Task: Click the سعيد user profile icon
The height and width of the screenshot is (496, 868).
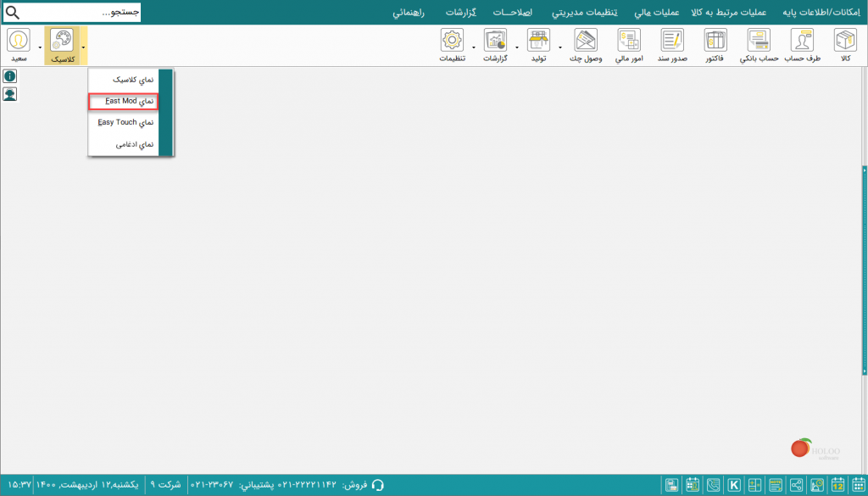Action: click(x=19, y=41)
